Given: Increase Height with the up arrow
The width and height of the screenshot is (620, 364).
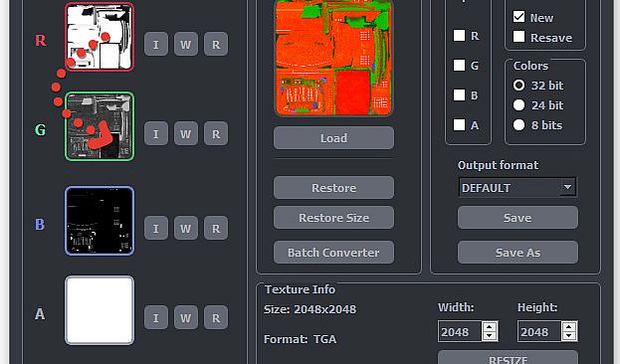Looking at the screenshot, I should (x=569, y=327).
